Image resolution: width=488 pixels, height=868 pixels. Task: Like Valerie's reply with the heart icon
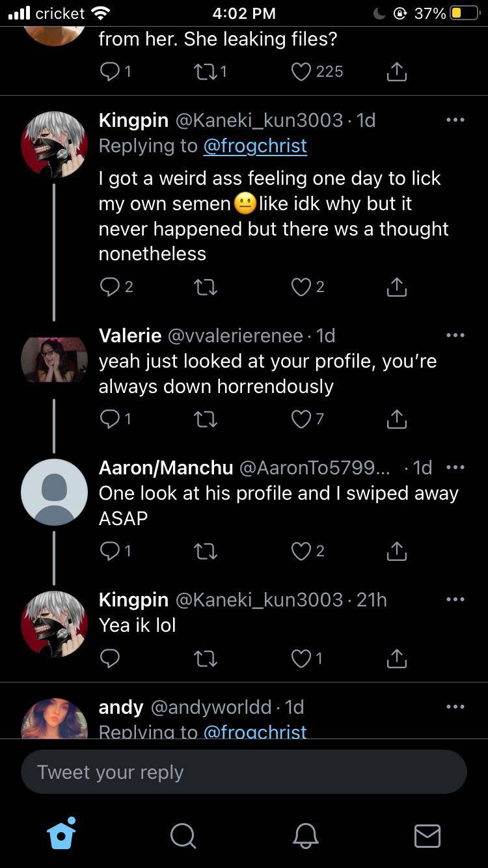301,420
